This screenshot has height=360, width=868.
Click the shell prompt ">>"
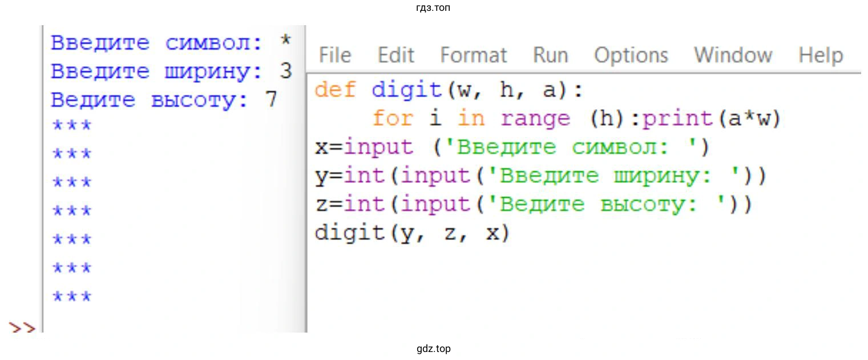(22, 329)
